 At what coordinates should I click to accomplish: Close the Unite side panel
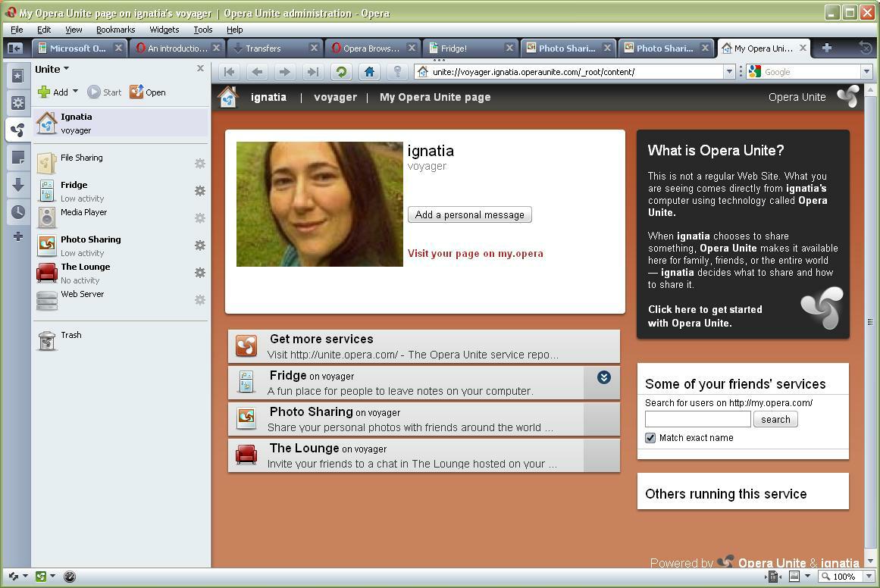(200, 68)
